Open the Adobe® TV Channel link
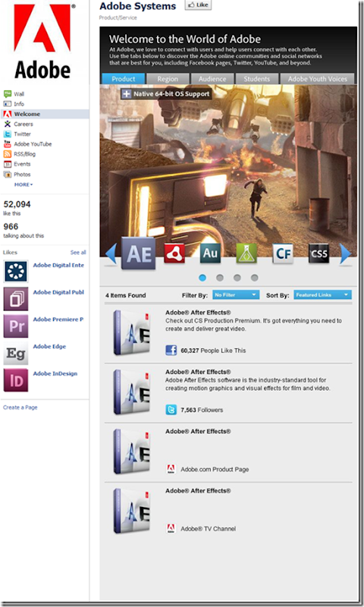The width and height of the screenshot is (364, 607). point(208,528)
